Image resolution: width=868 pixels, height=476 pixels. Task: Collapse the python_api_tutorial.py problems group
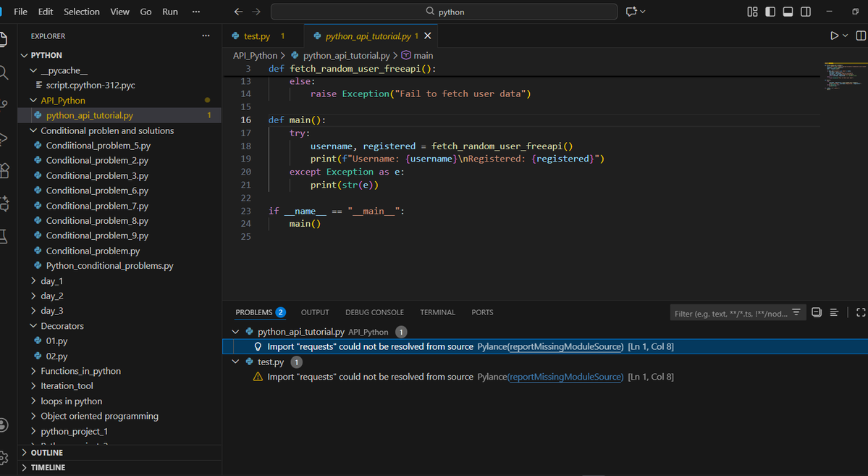pyautogui.click(x=235, y=331)
